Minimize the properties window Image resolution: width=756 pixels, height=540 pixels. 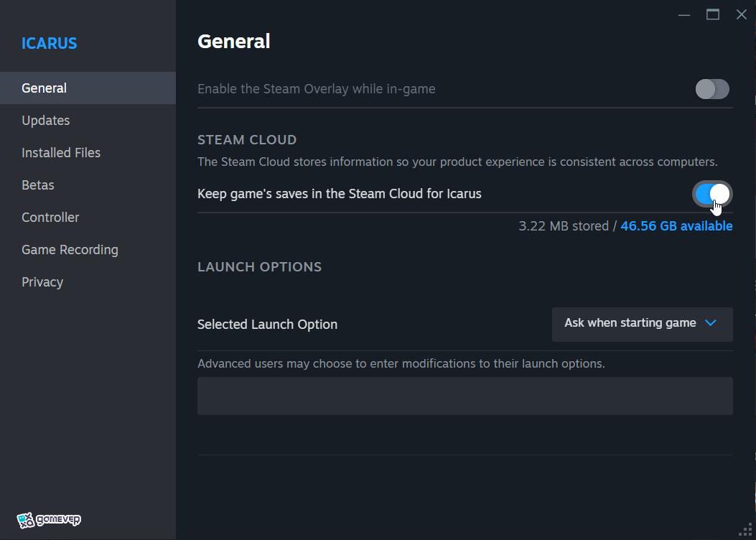(x=683, y=15)
